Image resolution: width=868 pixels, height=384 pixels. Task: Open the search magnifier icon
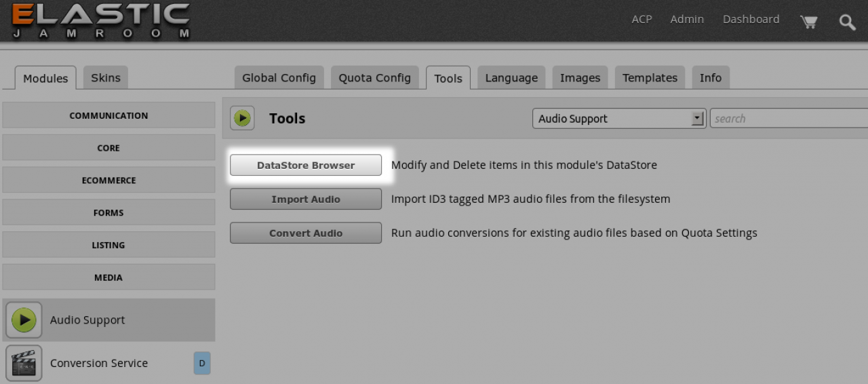[847, 22]
